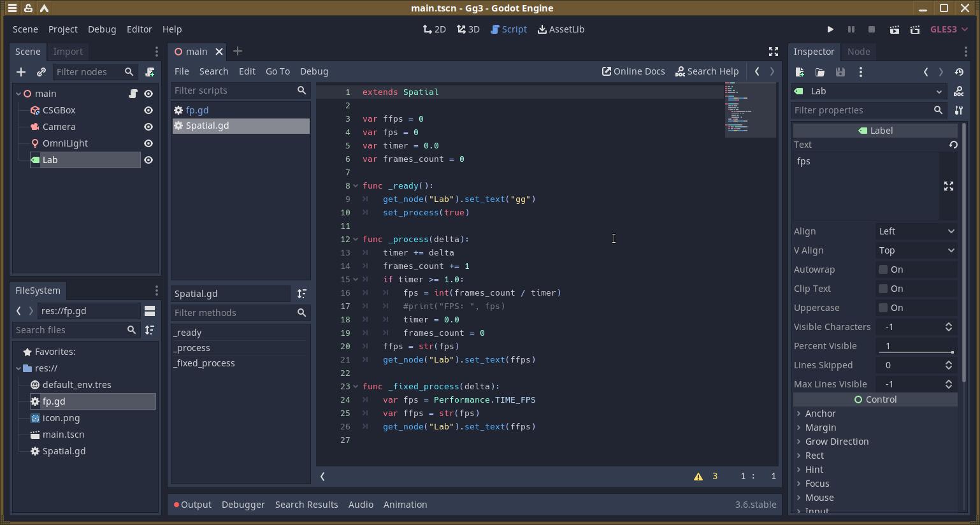Toggle alphabetical sorting of methods list
980x525 pixels.
[x=302, y=294]
